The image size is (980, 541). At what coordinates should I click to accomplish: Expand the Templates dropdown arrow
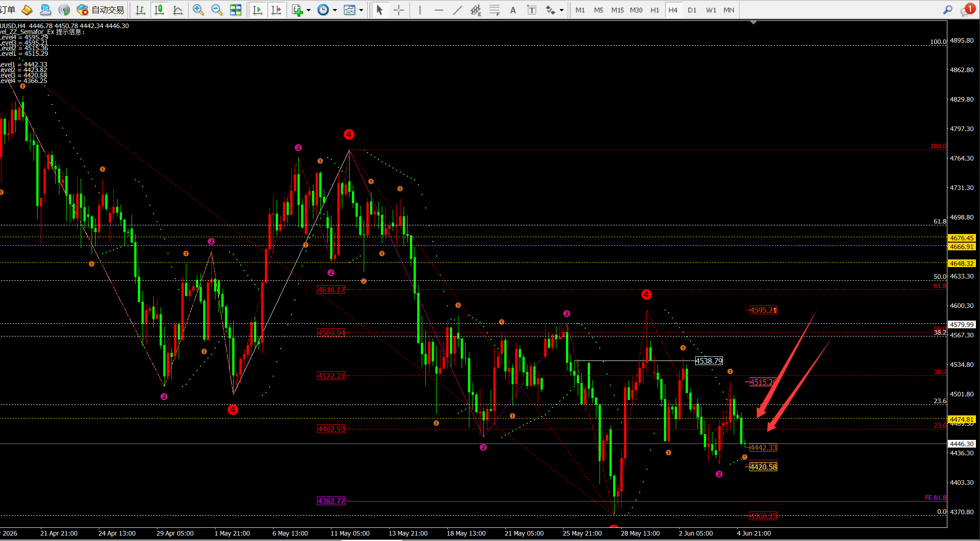click(x=361, y=10)
